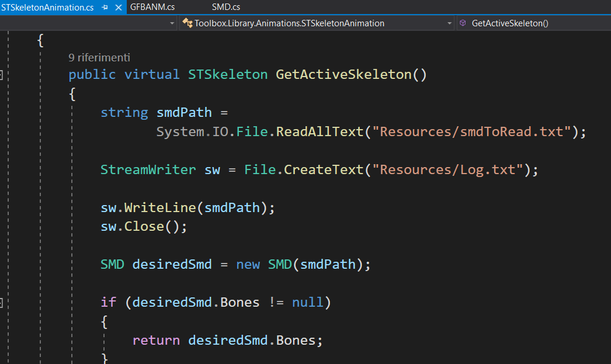This screenshot has height=364, width=611.
Task: Click the 'null' keyword in the if condition
Action: (307, 303)
